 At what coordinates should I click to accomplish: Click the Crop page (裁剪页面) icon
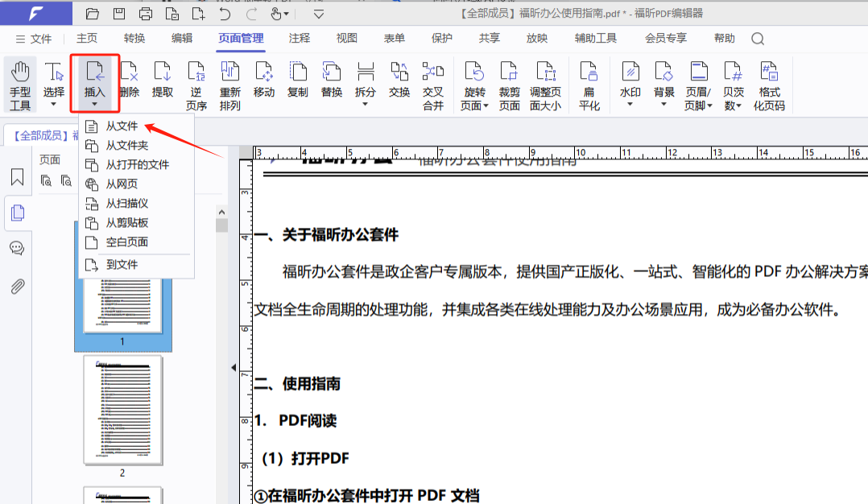pyautogui.click(x=509, y=84)
